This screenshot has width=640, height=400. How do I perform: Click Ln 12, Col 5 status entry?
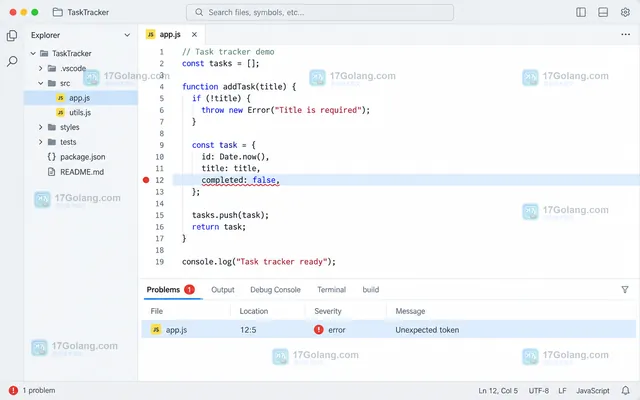tap(498, 391)
